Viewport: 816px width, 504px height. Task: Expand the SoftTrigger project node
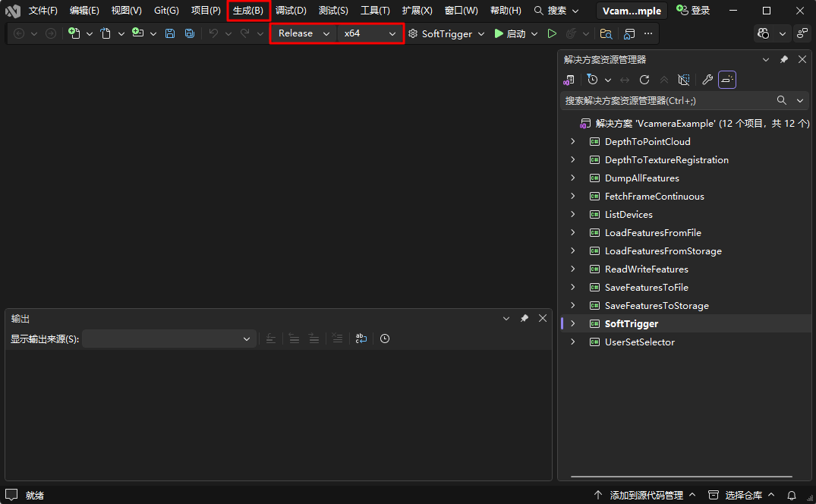(573, 323)
